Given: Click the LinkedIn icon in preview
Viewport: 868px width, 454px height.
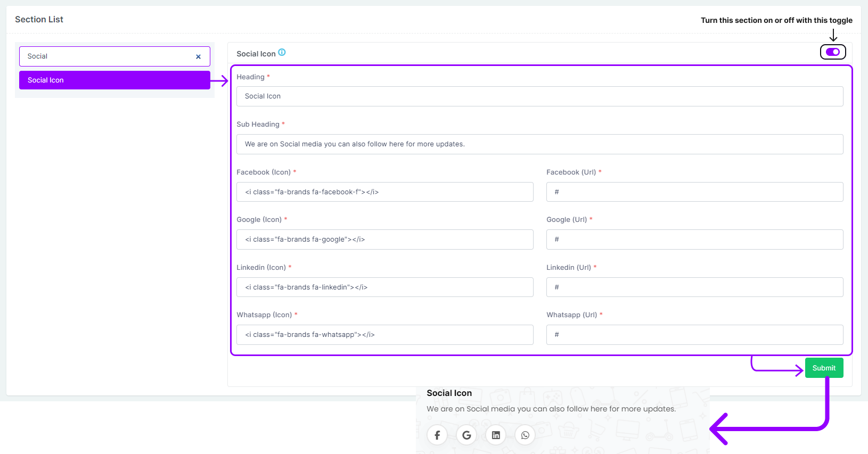Looking at the screenshot, I should pos(496,435).
